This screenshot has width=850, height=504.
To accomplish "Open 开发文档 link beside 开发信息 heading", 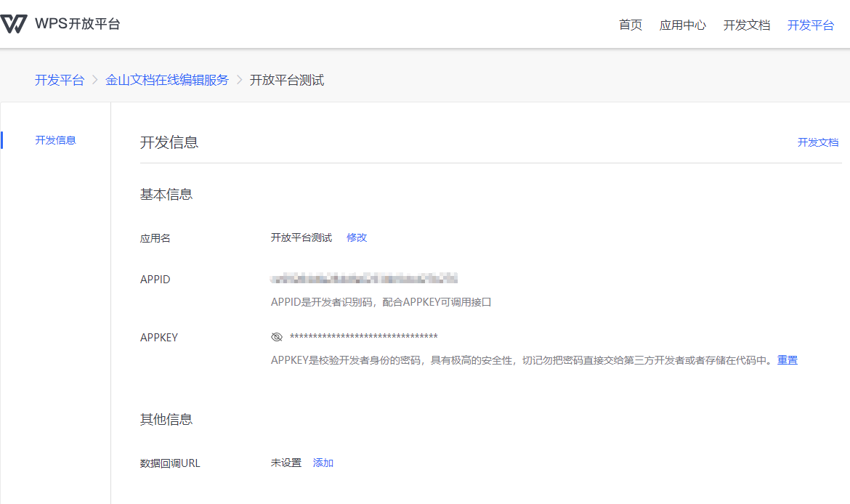I will pos(817,142).
